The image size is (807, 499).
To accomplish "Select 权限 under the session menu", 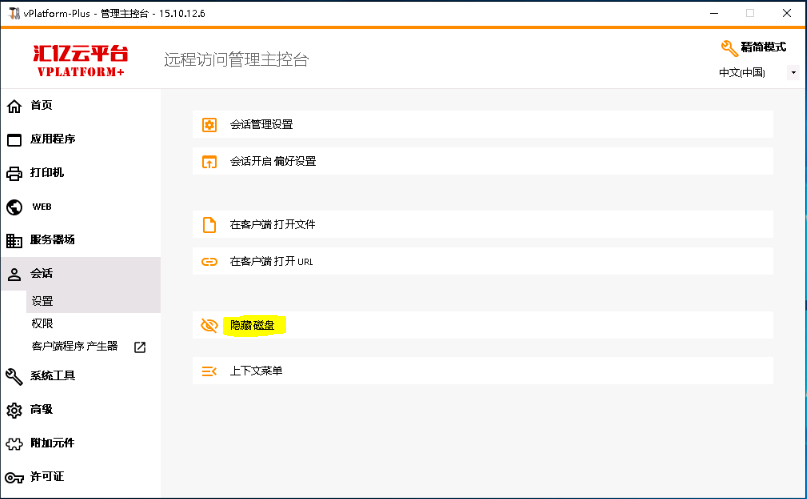I will pos(42,324).
